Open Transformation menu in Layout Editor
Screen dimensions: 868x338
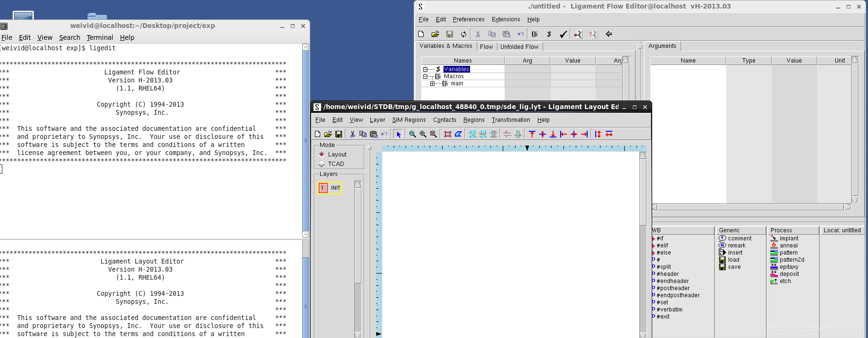pos(511,120)
